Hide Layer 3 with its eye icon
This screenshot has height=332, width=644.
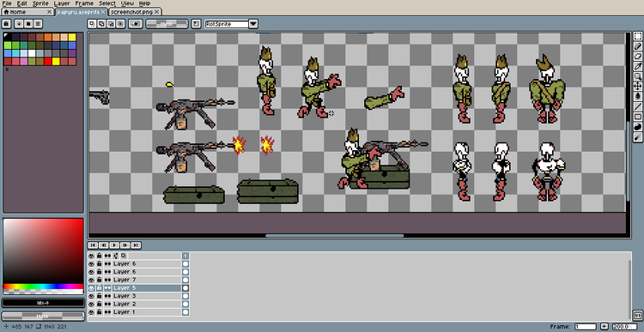(x=91, y=296)
